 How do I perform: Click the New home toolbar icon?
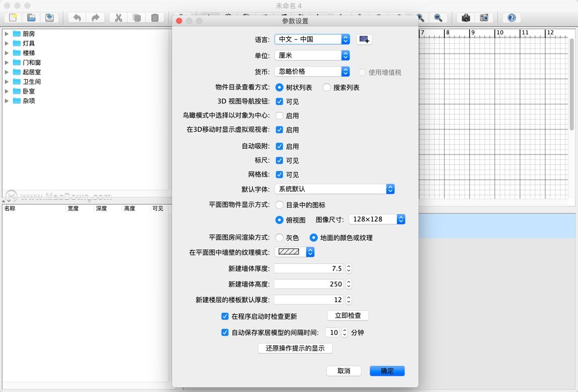click(13, 17)
